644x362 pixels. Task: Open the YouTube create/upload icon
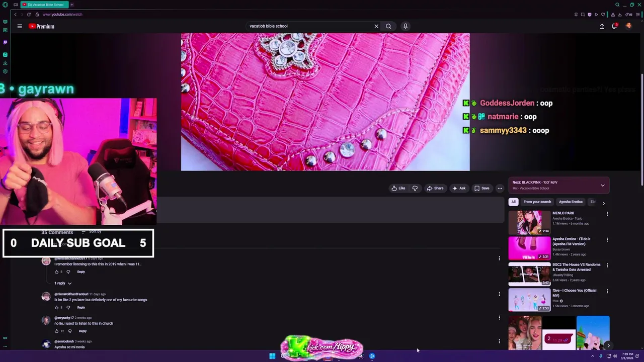click(x=602, y=26)
